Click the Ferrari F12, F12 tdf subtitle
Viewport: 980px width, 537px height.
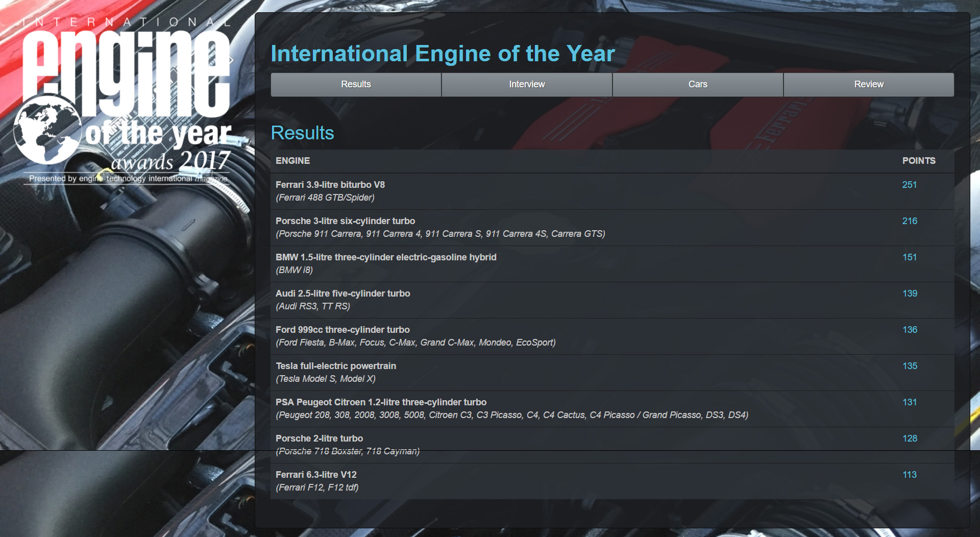coord(317,487)
